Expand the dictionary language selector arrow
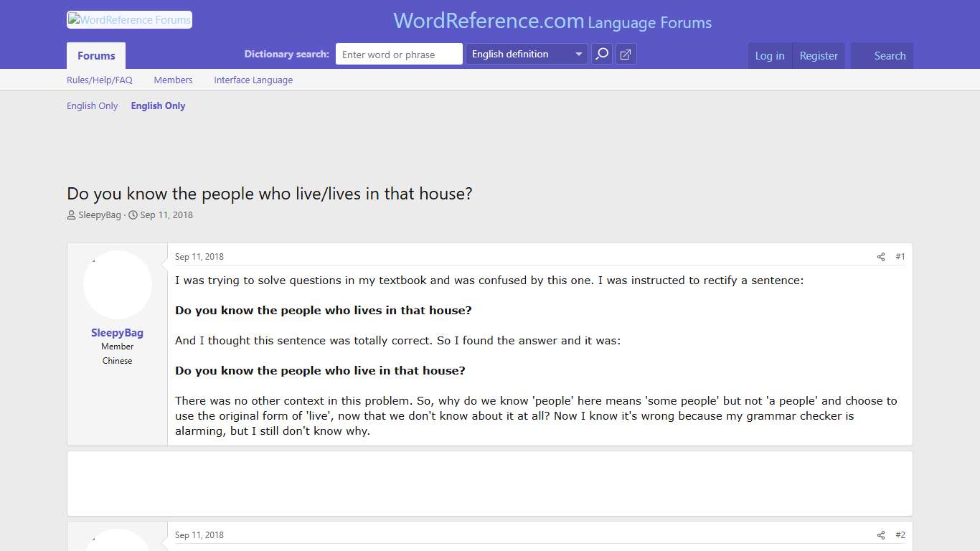The width and height of the screenshot is (980, 551). tap(578, 54)
